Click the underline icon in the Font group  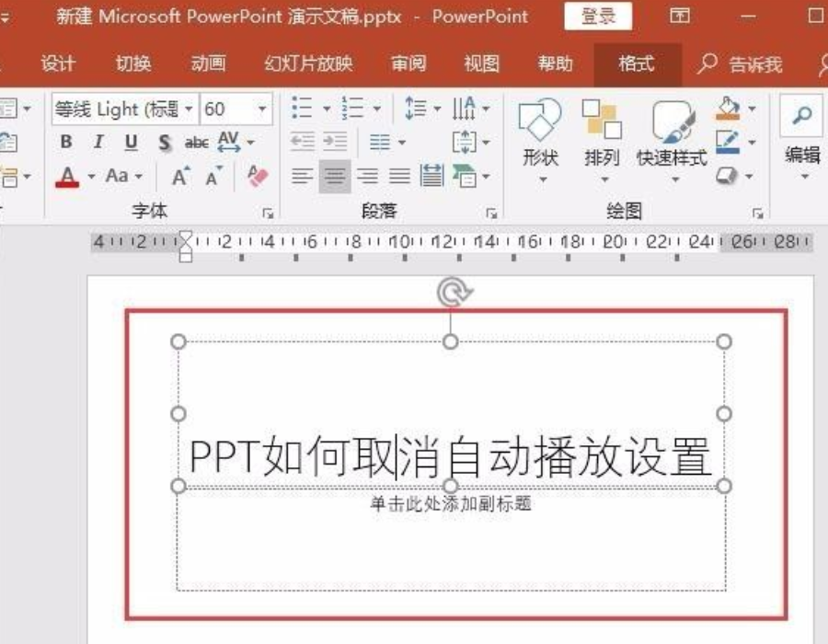131,143
